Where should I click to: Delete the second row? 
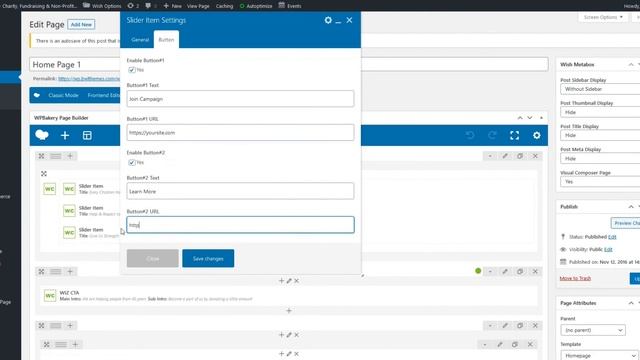click(535, 271)
